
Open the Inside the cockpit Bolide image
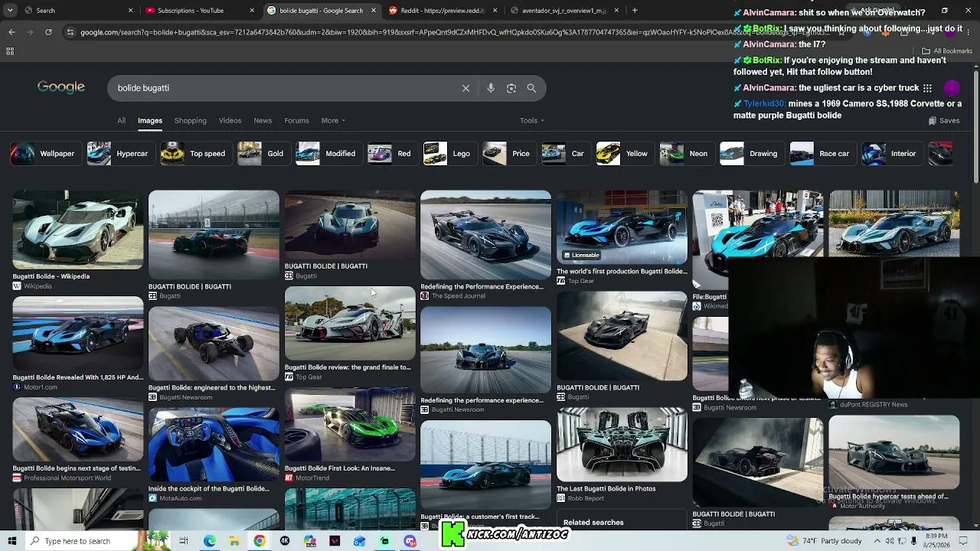(x=214, y=445)
